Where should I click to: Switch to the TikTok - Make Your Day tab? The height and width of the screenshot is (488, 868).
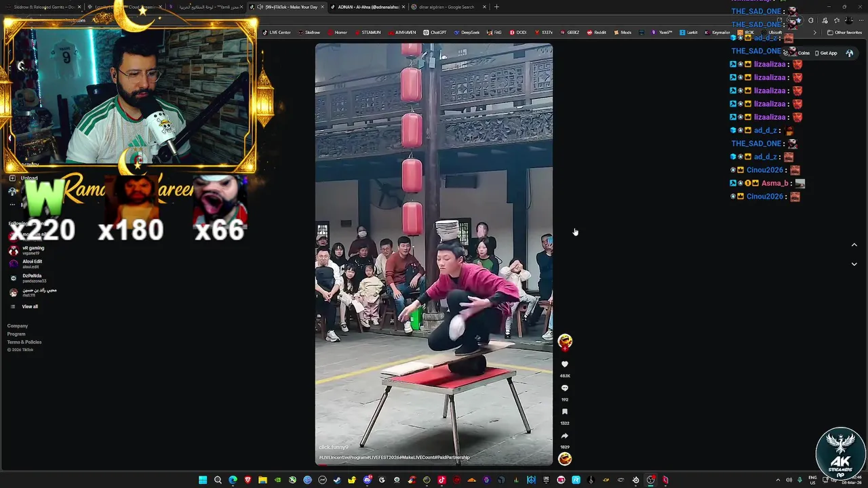[288, 7]
